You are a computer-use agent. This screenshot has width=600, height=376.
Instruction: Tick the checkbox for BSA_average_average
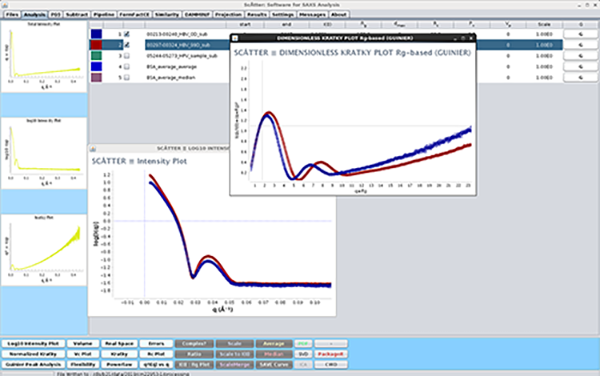click(127, 67)
